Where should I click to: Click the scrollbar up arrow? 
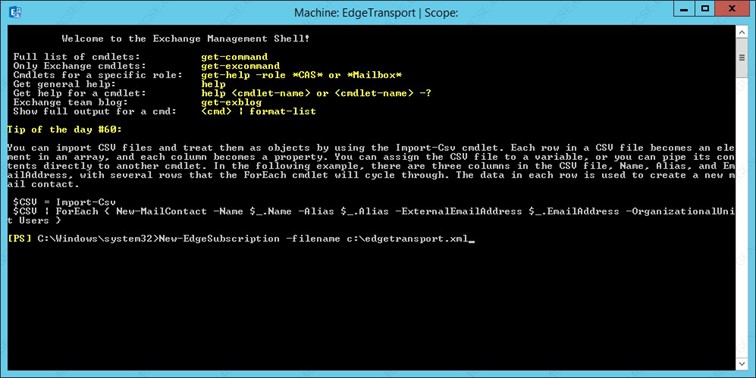742,31
